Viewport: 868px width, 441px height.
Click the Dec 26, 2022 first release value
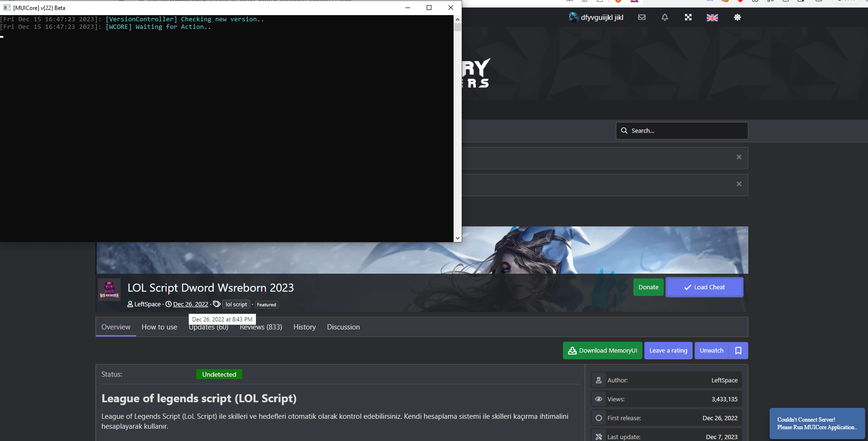720,418
